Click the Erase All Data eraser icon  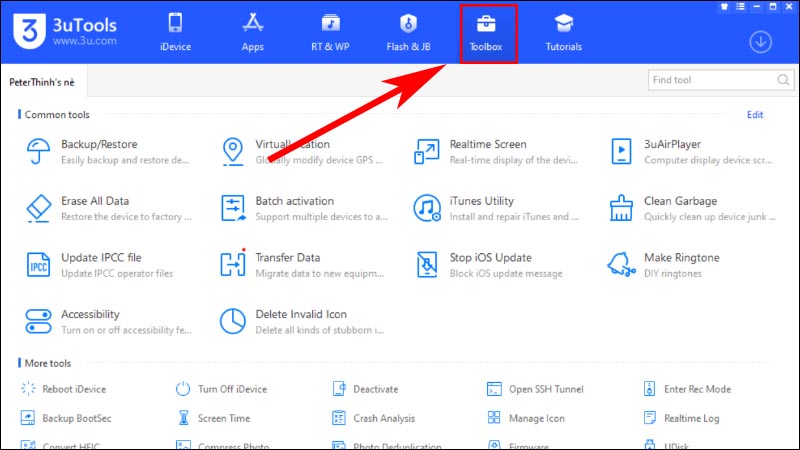pyautogui.click(x=38, y=208)
